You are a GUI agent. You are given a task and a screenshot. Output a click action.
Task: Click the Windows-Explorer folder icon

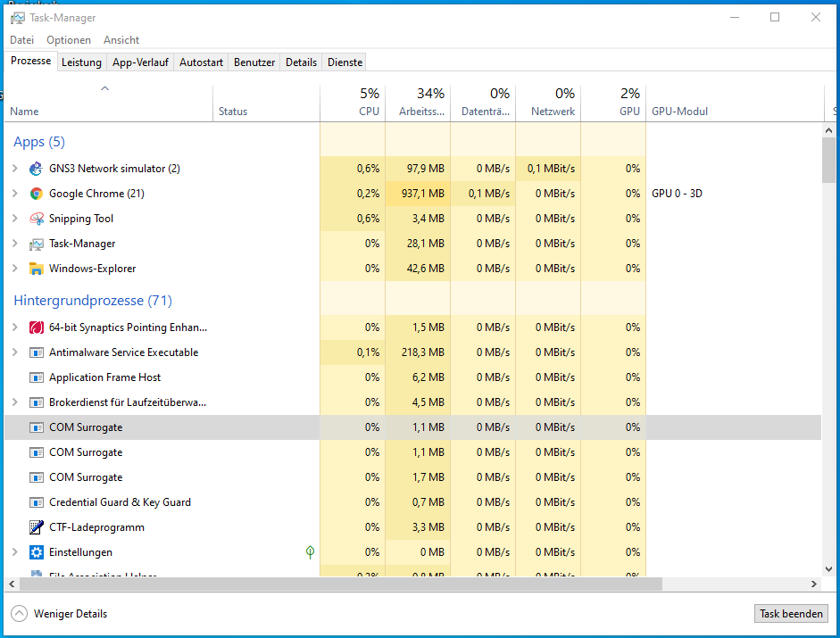36,269
